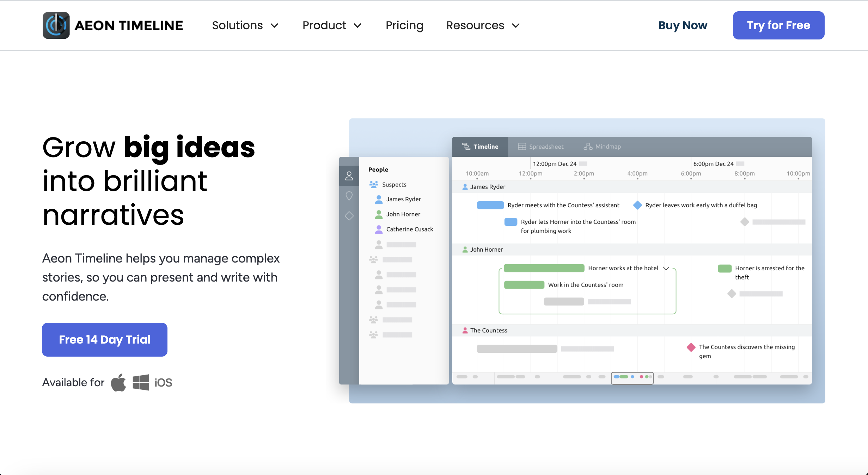Select James Ryder in the People list
The width and height of the screenshot is (868, 475).
click(398, 199)
